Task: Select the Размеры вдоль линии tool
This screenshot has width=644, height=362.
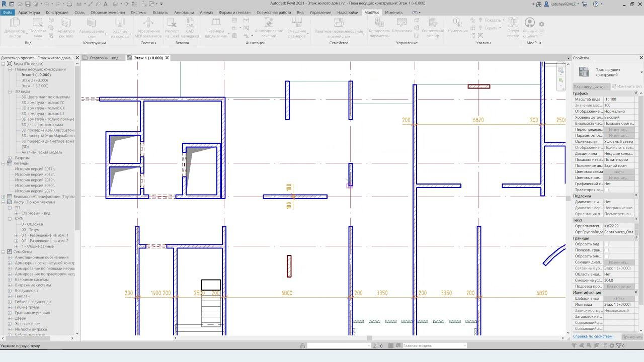Action: point(216,27)
